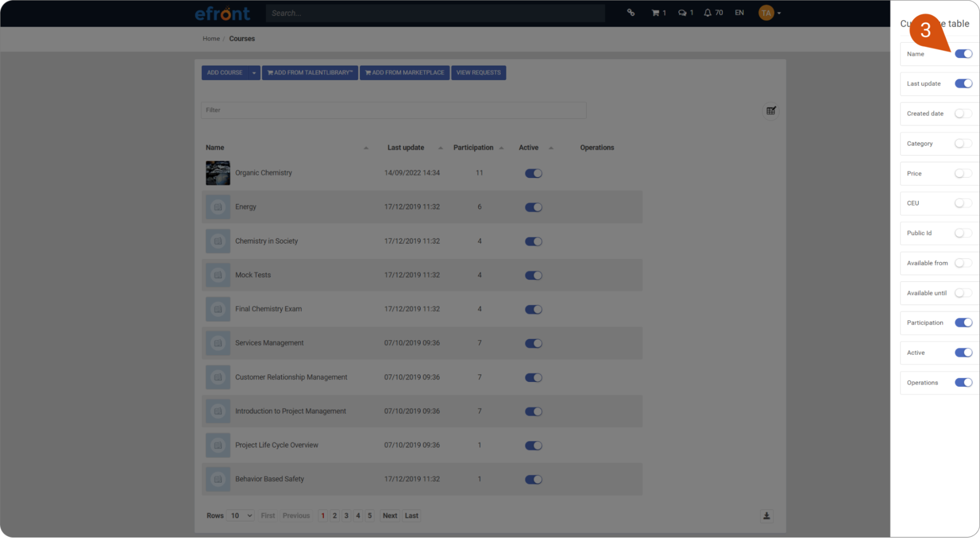Open the Services Management course link
The image size is (980, 538).
[269, 343]
